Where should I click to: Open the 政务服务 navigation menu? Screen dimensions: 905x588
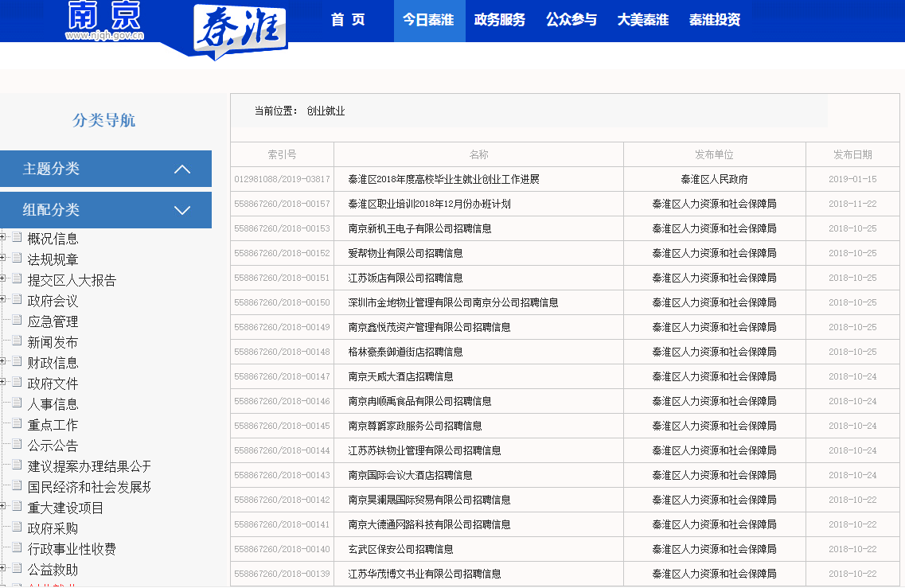500,20
